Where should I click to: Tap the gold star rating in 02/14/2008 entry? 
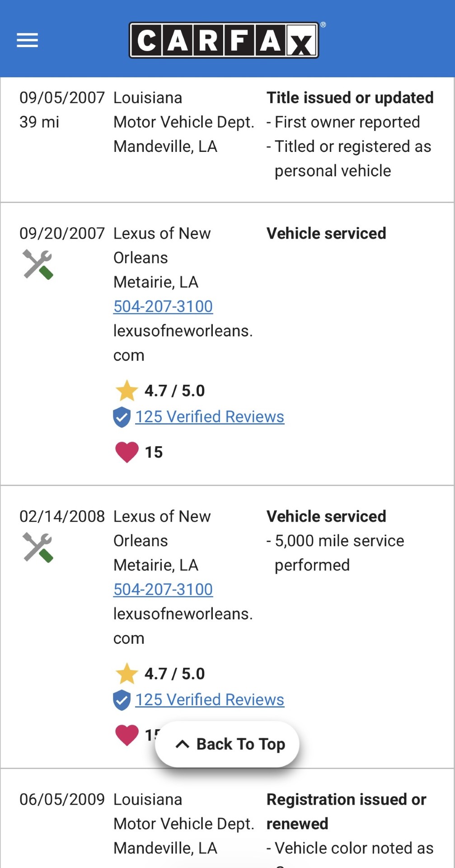pos(127,674)
